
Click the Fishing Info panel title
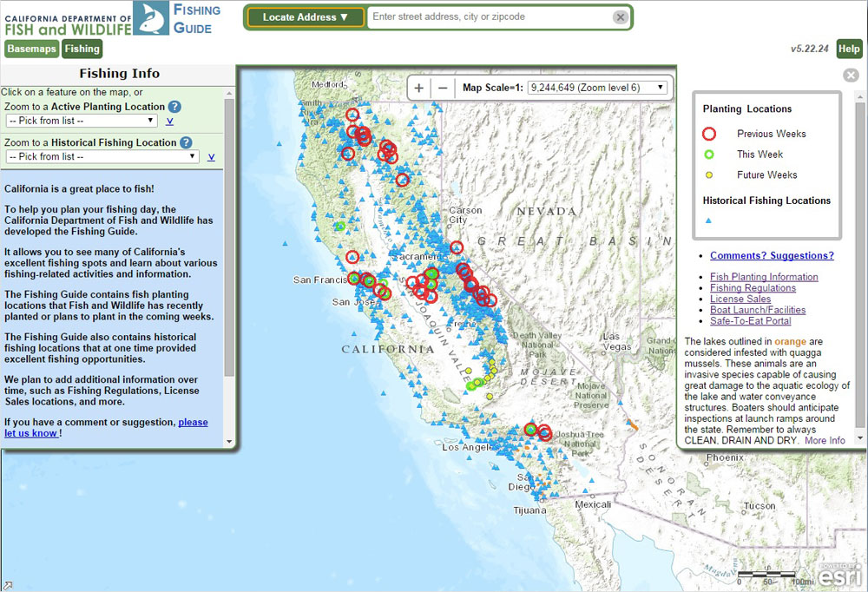pos(120,74)
